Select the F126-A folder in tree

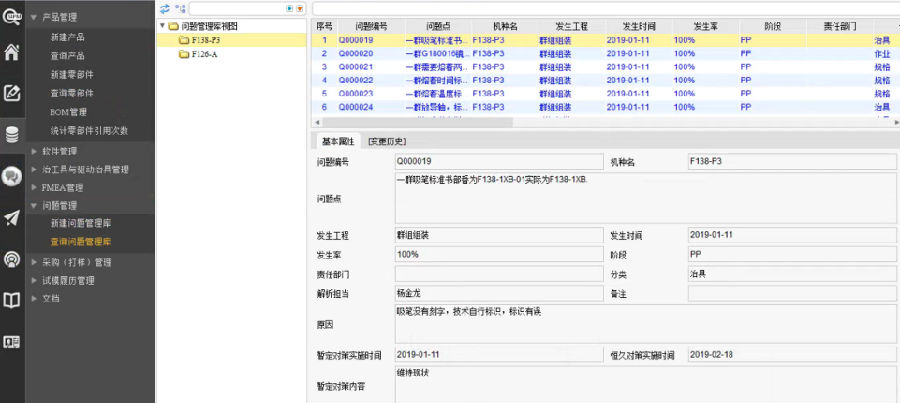click(x=205, y=54)
